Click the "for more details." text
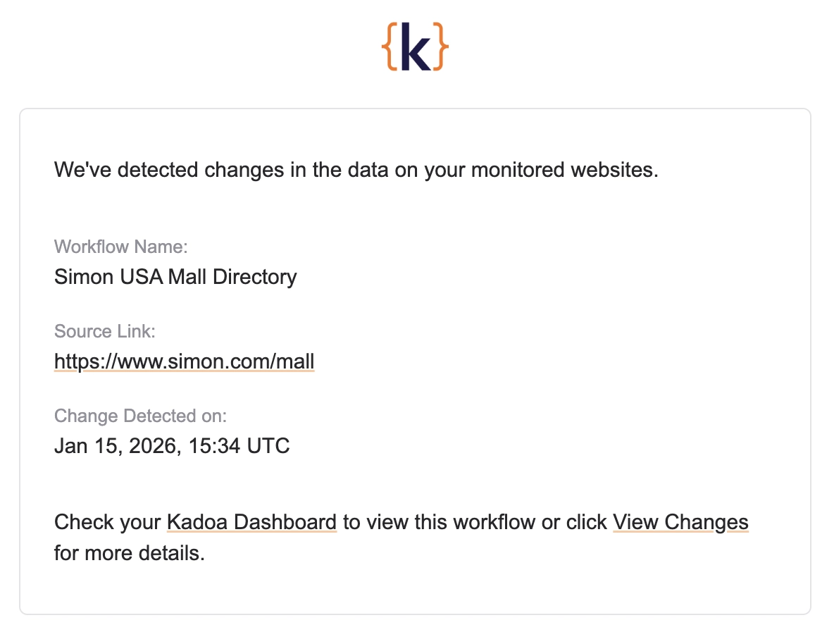Image resolution: width=834 pixels, height=644 pixels. tap(129, 553)
